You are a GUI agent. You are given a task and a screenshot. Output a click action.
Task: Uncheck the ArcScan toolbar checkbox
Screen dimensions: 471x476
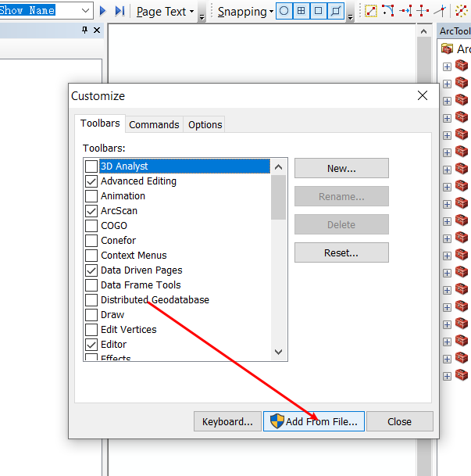pyautogui.click(x=91, y=211)
